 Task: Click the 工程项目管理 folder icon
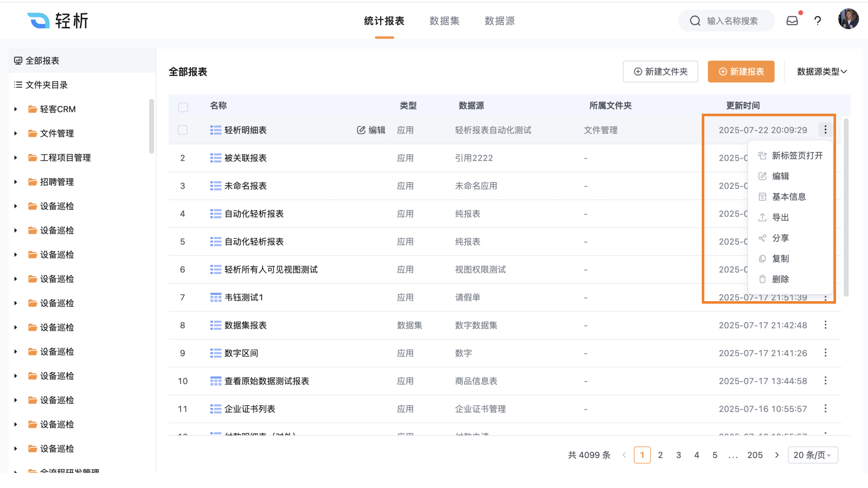[x=33, y=158]
